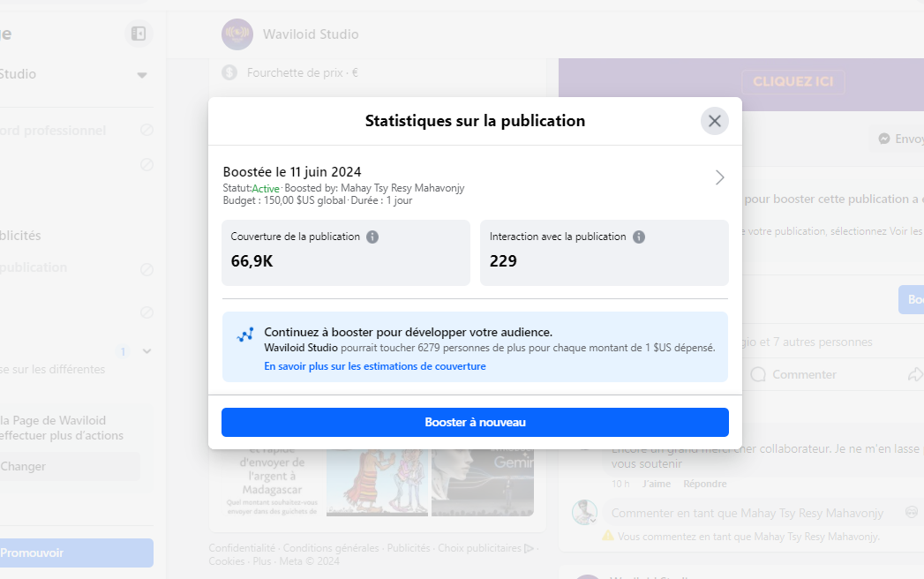Close the Statistiques sur la publication dialog
The image size is (924, 579).
point(714,121)
